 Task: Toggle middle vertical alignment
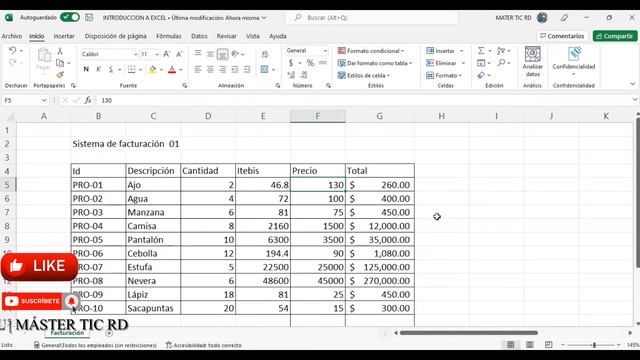(x=210, y=54)
